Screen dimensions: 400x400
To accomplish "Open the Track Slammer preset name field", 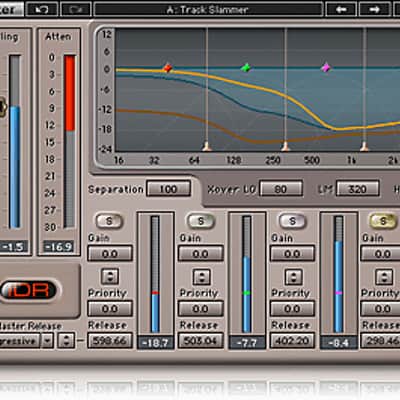I will tap(208, 9).
